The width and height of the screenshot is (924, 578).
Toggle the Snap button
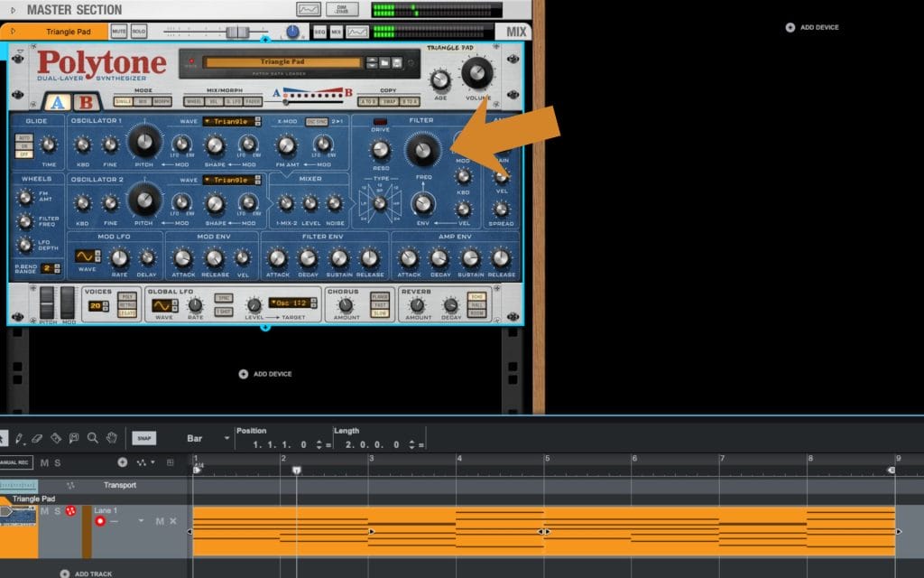coord(143,438)
